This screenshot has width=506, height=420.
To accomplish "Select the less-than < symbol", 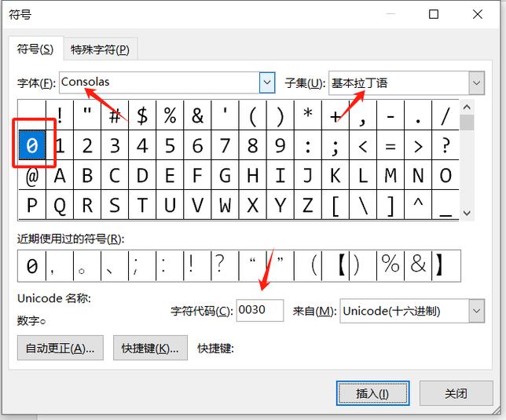I will pos(363,145).
